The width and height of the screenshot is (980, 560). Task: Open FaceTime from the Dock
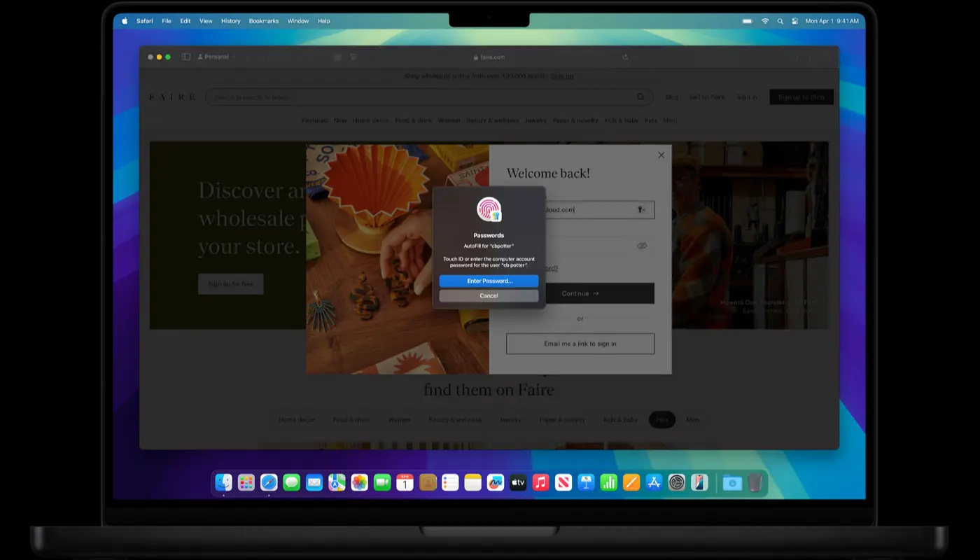pyautogui.click(x=382, y=482)
